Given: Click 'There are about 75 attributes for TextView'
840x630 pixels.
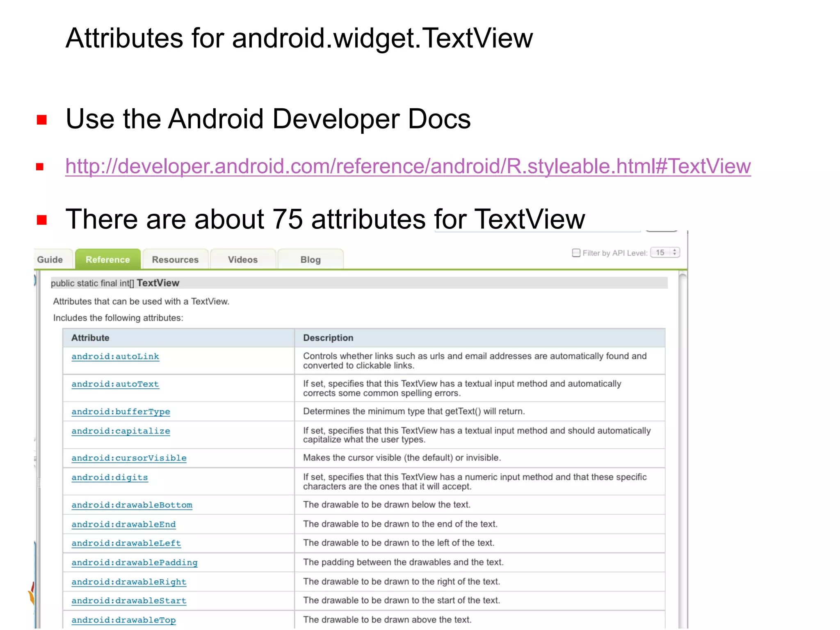Looking at the screenshot, I should (x=325, y=219).
